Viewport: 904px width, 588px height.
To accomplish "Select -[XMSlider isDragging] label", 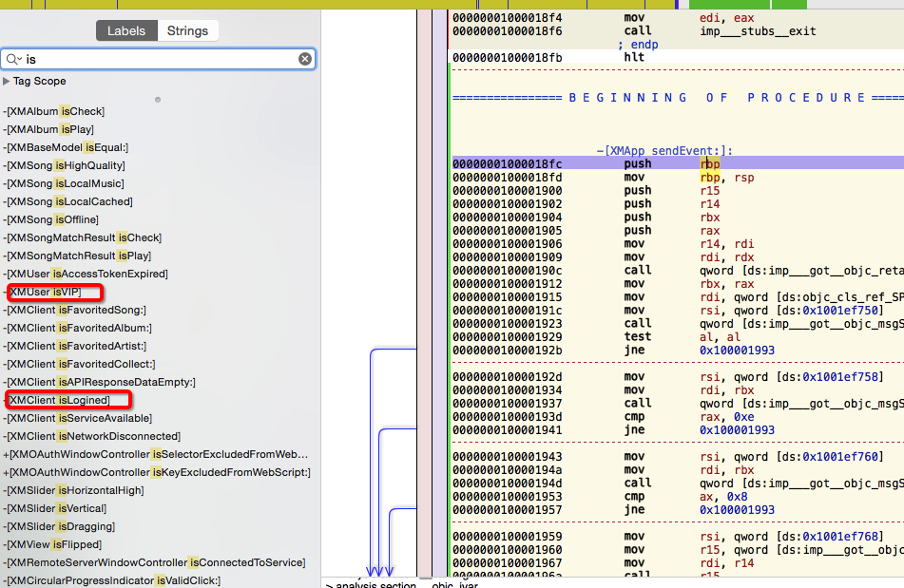I will coord(59,526).
